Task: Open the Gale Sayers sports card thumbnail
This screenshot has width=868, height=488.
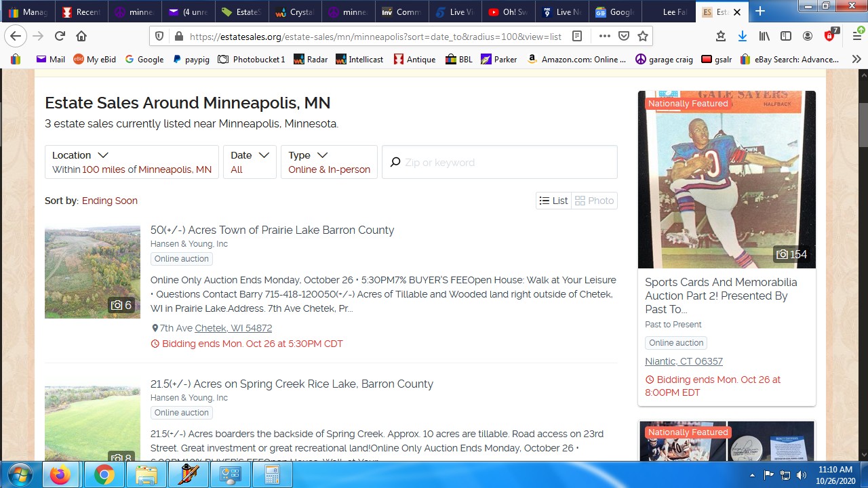Action: [726, 180]
